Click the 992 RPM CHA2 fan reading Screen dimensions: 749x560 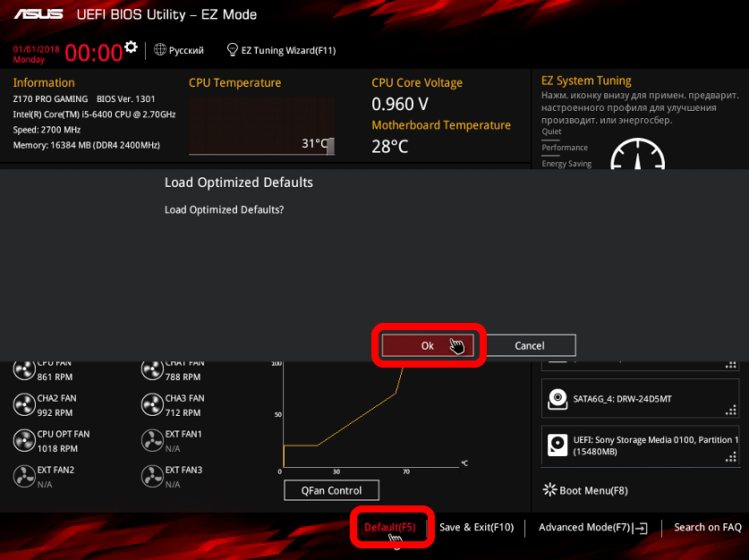tap(55, 413)
